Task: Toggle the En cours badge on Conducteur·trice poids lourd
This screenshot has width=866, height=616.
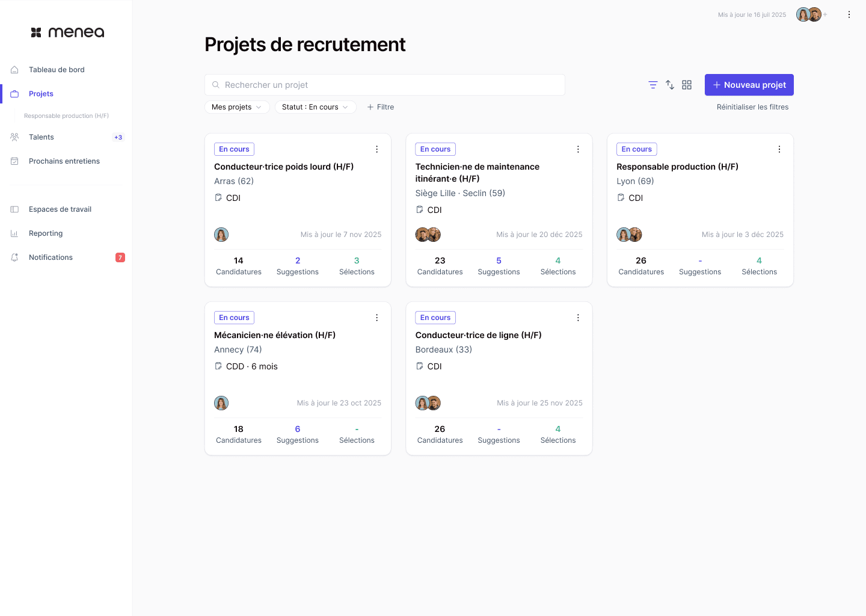Action: coord(234,149)
